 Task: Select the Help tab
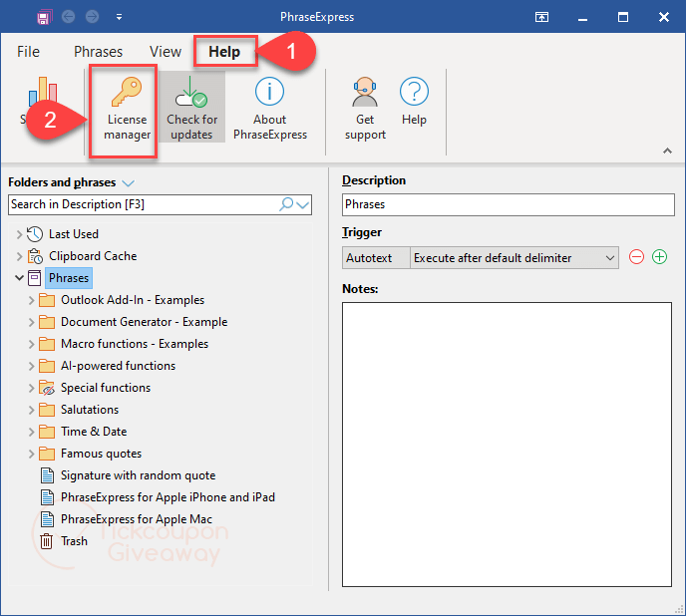tap(224, 52)
